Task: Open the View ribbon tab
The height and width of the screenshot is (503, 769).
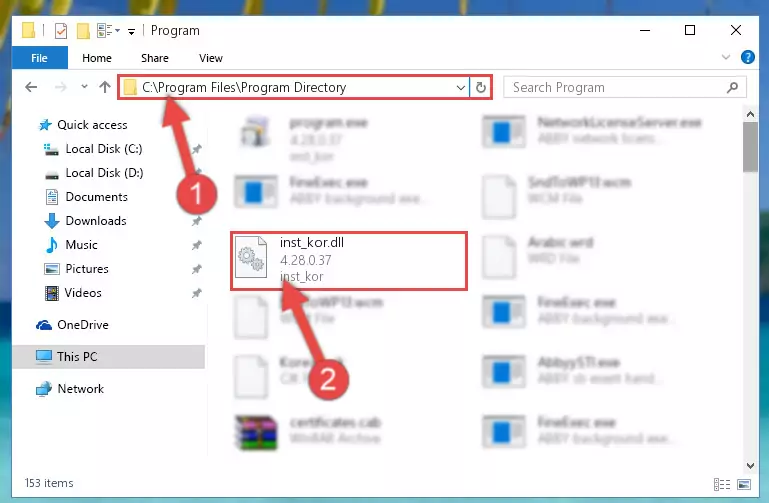Action: [210, 58]
